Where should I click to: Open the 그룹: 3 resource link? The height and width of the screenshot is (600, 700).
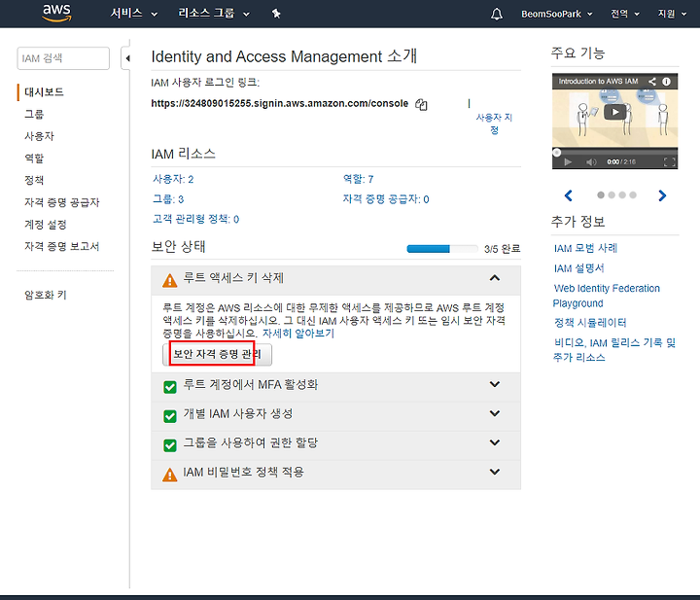(168, 199)
